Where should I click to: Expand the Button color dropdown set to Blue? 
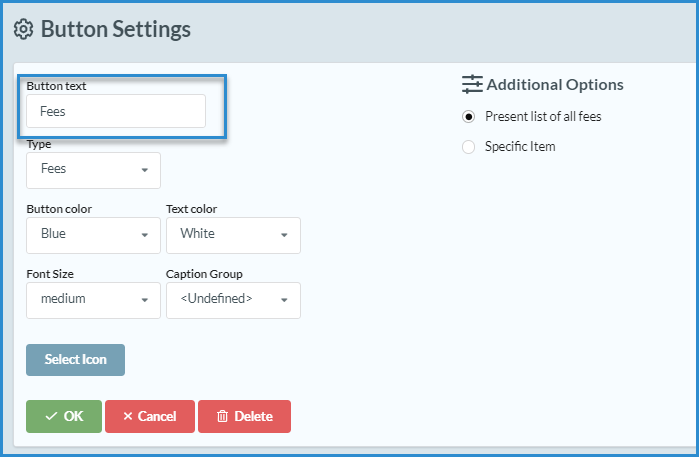pos(93,235)
